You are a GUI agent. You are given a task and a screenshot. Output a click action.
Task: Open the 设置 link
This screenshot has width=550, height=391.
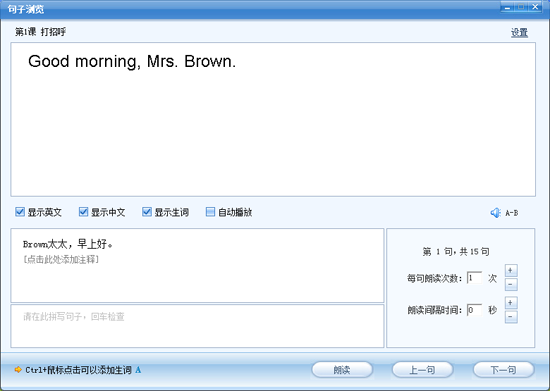pos(519,33)
